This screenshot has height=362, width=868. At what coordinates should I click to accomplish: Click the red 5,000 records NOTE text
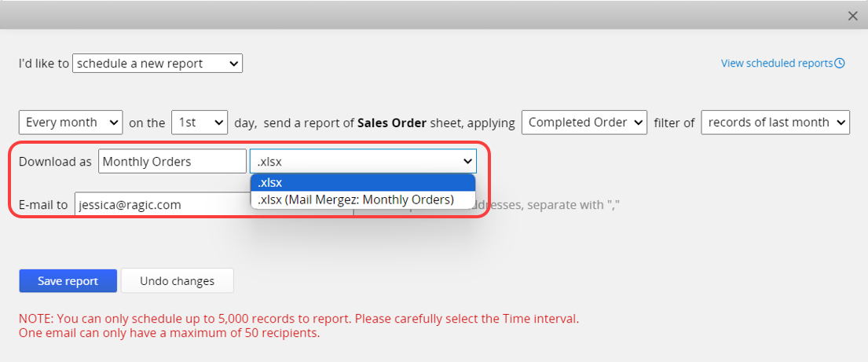pos(298,320)
